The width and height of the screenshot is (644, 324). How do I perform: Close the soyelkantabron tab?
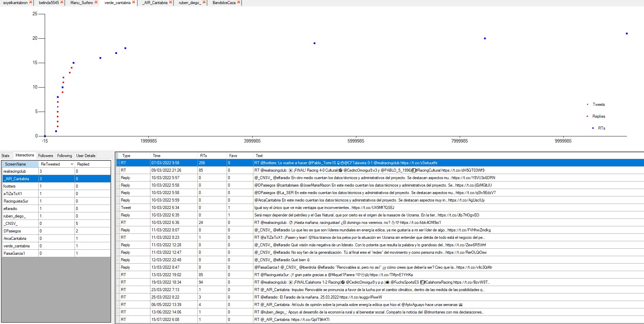pyautogui.click(x=30, y=2)
